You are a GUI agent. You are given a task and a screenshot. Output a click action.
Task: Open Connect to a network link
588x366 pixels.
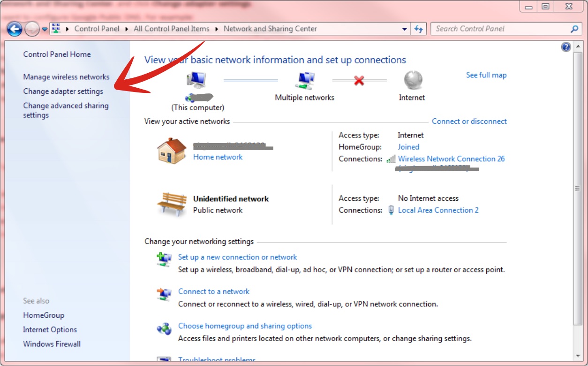click(x=214, y=291)
